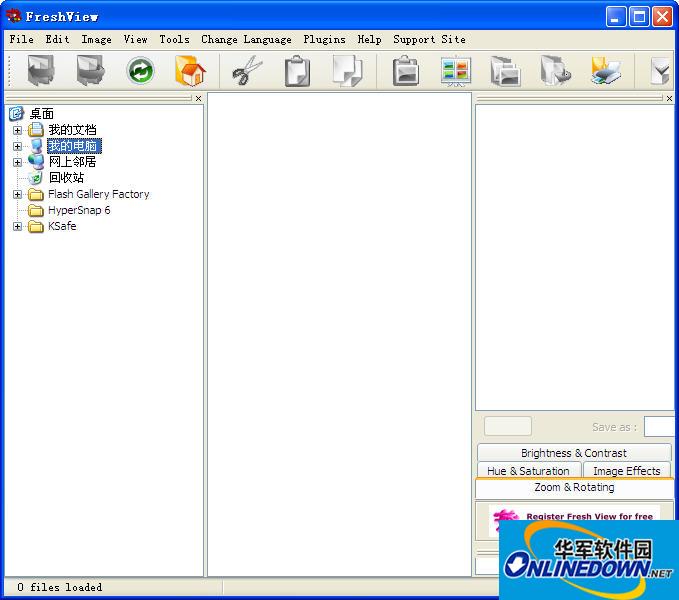
Task: Open the Image menu
Action: point(96,39)
